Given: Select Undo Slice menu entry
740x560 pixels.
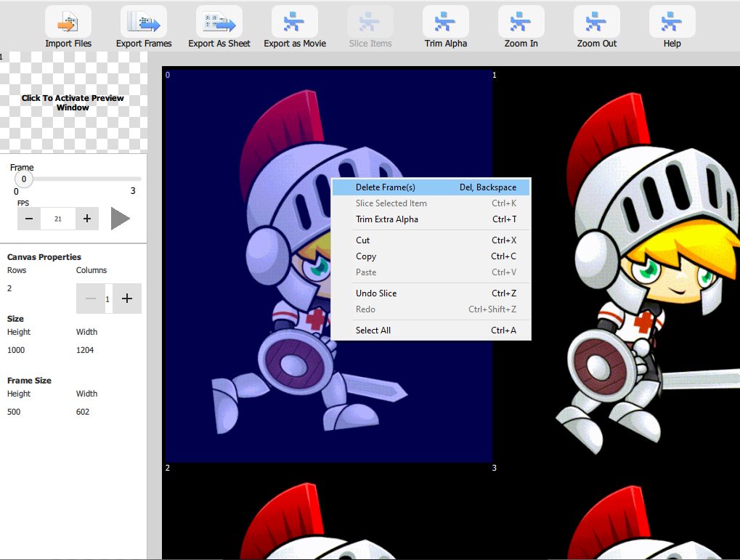Looking at the screenshot, I should [x=431, y=293].
